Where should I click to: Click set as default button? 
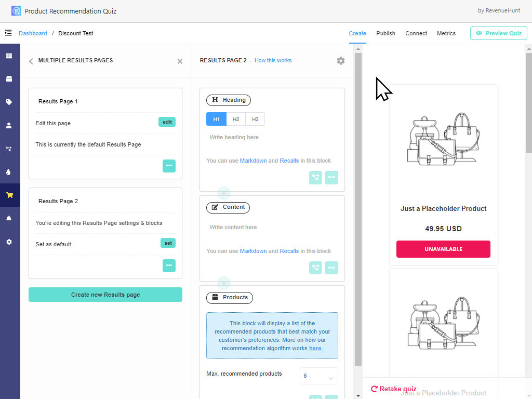pos(168,243)
